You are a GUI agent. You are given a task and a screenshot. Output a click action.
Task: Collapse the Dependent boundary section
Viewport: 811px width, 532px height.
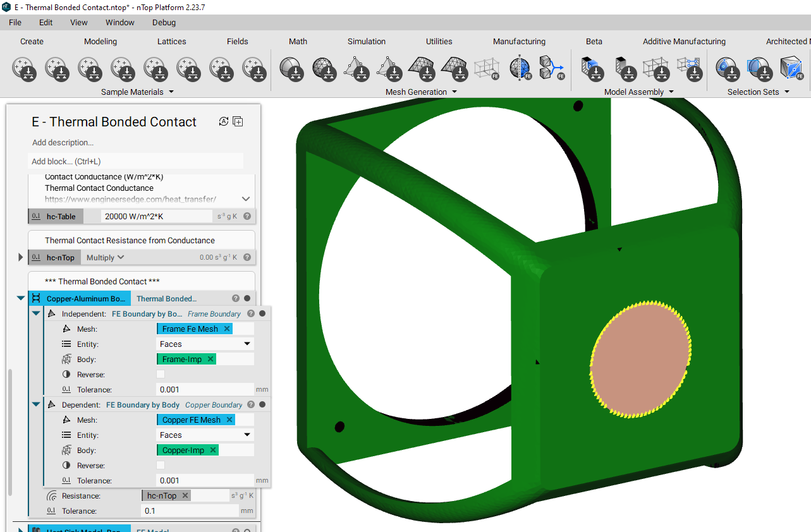tap(36, 404)
